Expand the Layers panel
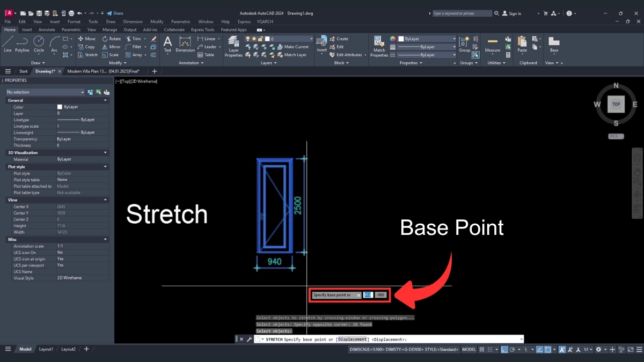644x362 pixels. [269, 63]
